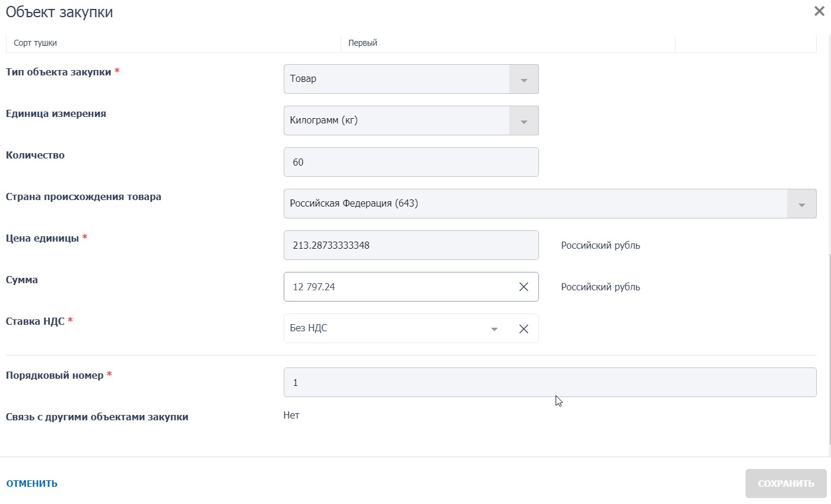Click the Связь с другими объектами закупки label
Image resolution: width=831 pixels, height=504 pixels.
click(97, 417)
